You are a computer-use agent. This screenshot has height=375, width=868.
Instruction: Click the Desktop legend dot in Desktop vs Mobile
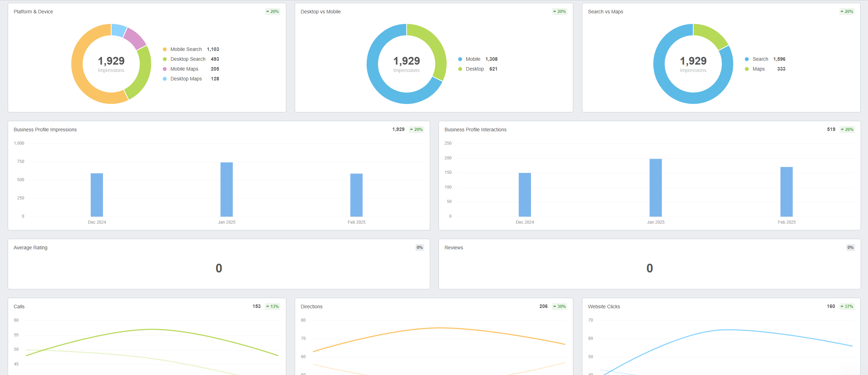coord(460,69)
